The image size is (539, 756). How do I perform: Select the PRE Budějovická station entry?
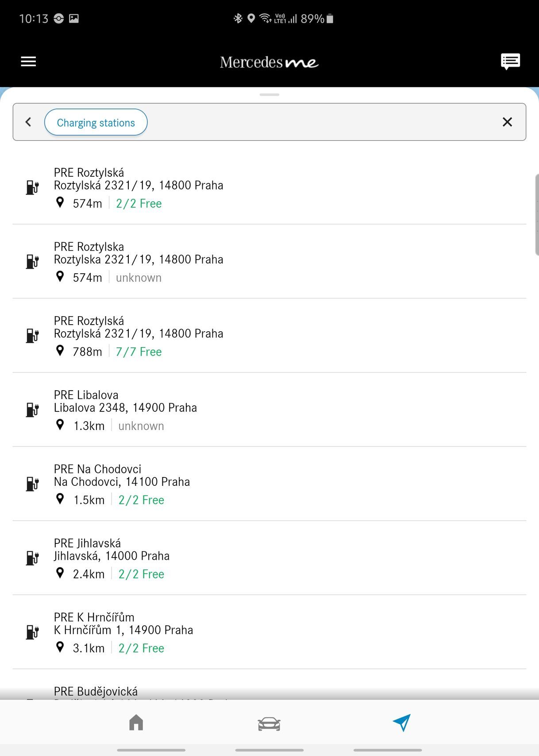point(96,691)
